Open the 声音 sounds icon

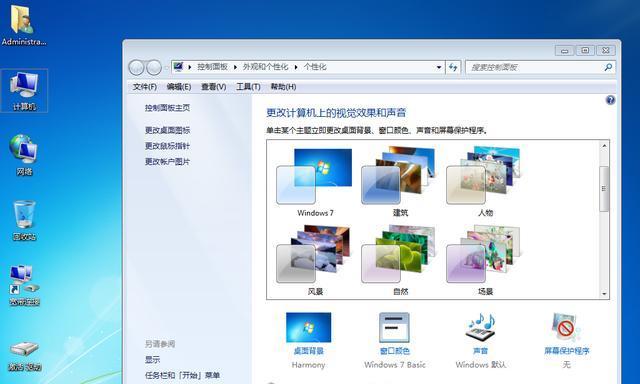pos(480,328)
